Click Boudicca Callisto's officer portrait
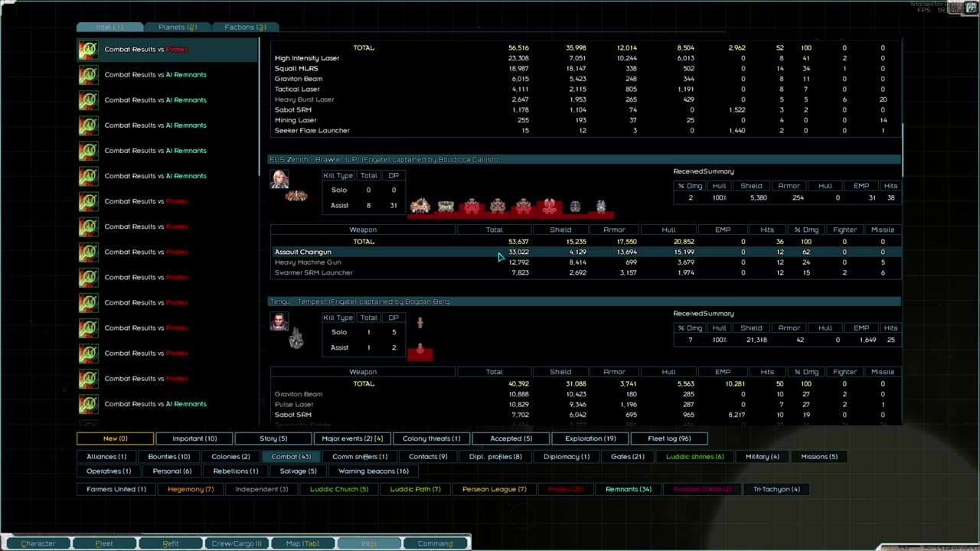Image resolution: width=980 pixels, height=551 pixels. [279, 178]
